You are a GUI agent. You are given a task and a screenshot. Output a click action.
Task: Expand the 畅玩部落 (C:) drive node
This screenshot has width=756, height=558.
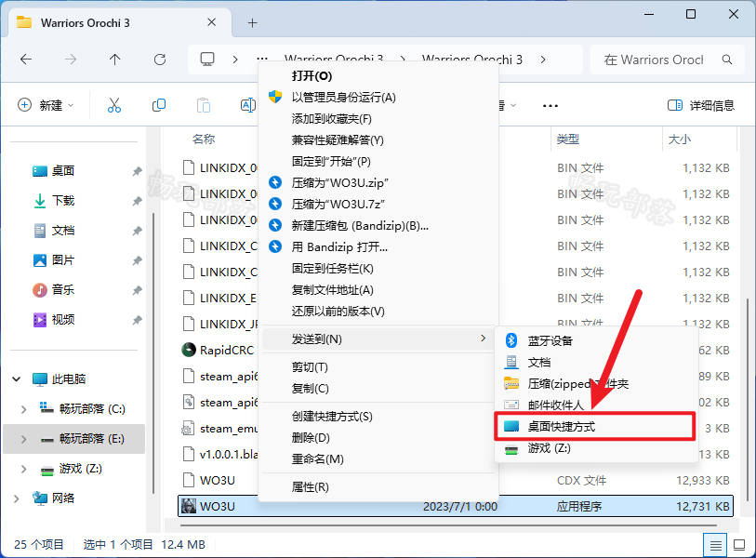click(x=23, y=409)
